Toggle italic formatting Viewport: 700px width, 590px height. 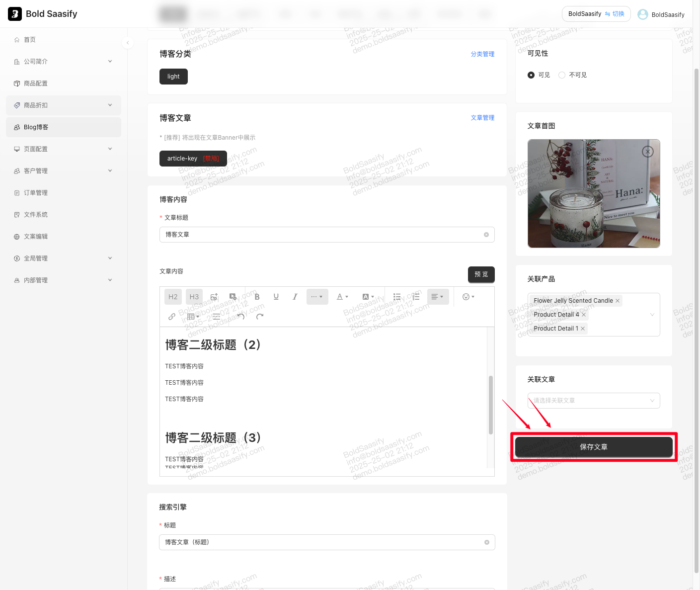(x=295, y=297)
